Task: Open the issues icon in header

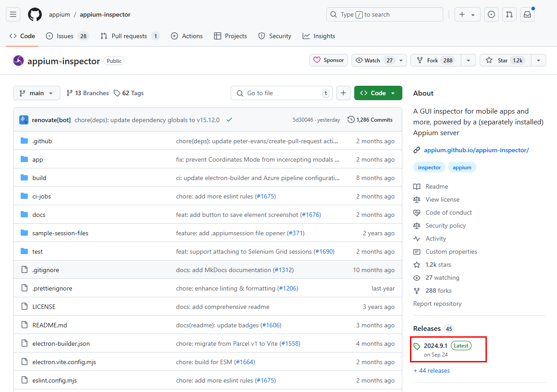Action: pyautogui.click(x=491, y=14)
